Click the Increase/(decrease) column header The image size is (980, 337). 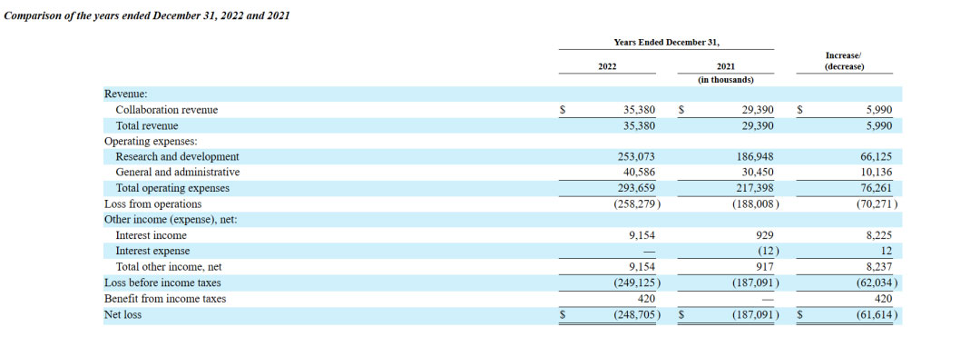pos(844,61)
